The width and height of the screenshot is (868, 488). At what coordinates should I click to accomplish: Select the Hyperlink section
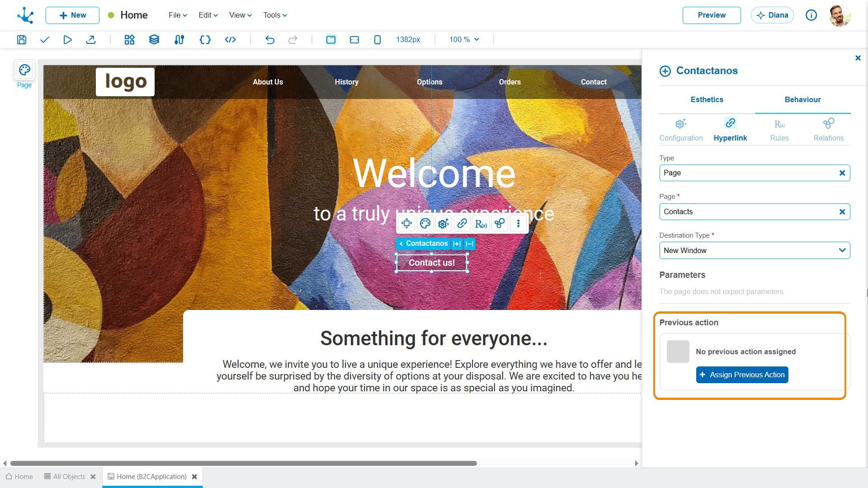[730, 130]
